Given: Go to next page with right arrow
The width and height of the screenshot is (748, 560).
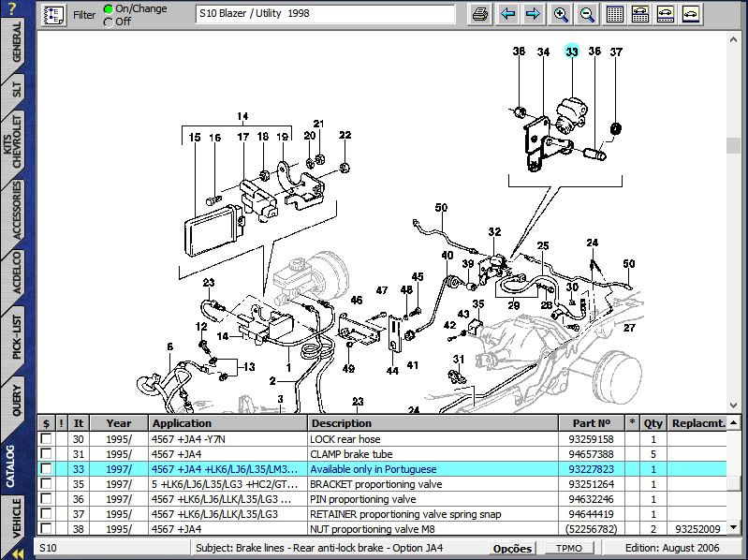Looking at the screenshot, I should tap(533, 14).
